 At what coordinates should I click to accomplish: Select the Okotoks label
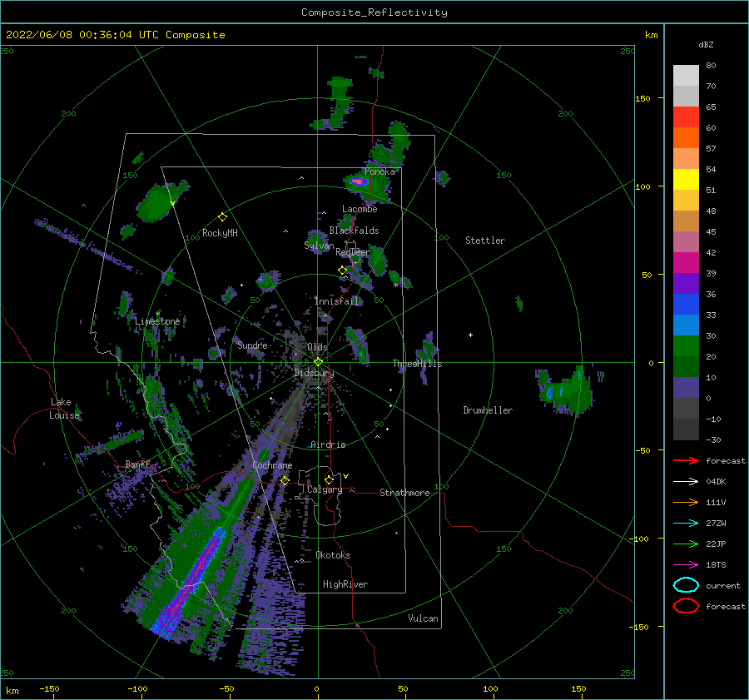coord(333,555)
